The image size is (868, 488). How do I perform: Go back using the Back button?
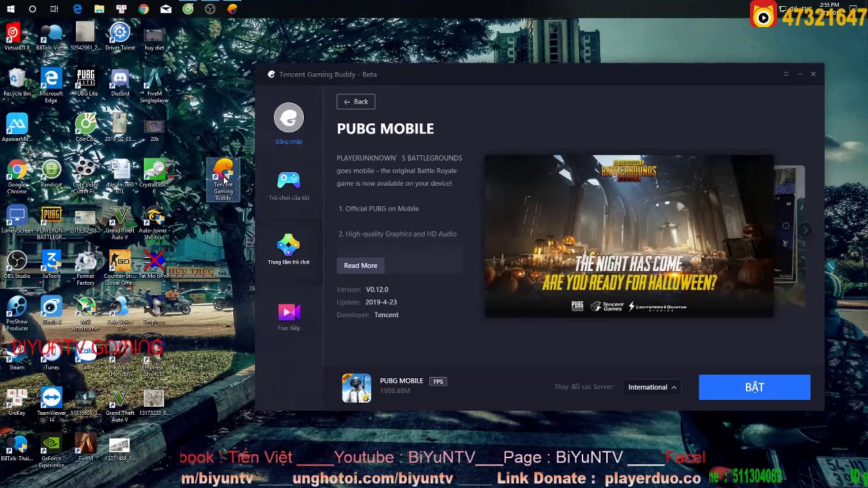[x=356, y=102]
